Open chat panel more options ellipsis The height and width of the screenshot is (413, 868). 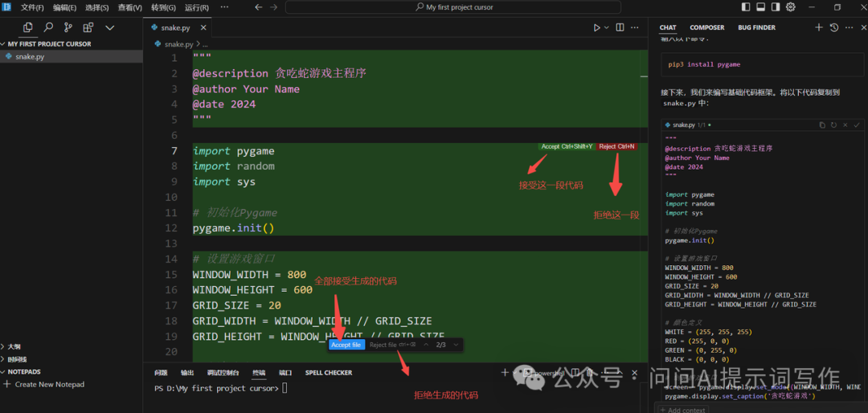click(850, 27)
